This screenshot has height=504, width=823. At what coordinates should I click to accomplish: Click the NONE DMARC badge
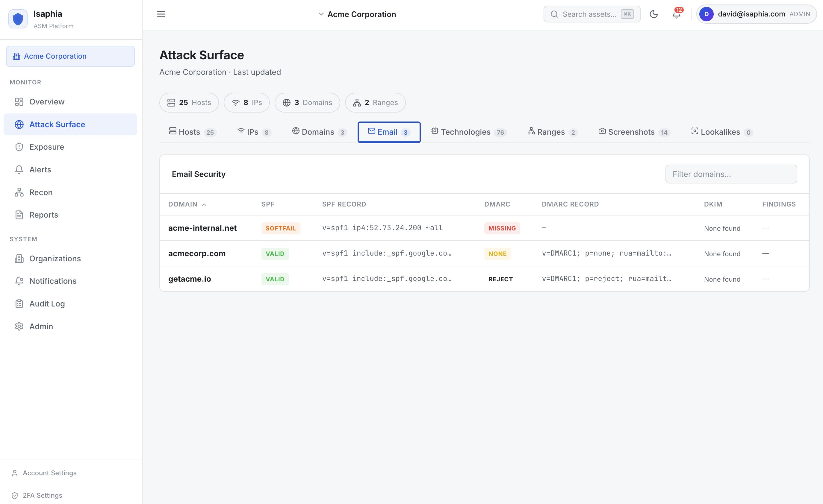[497, 253]
